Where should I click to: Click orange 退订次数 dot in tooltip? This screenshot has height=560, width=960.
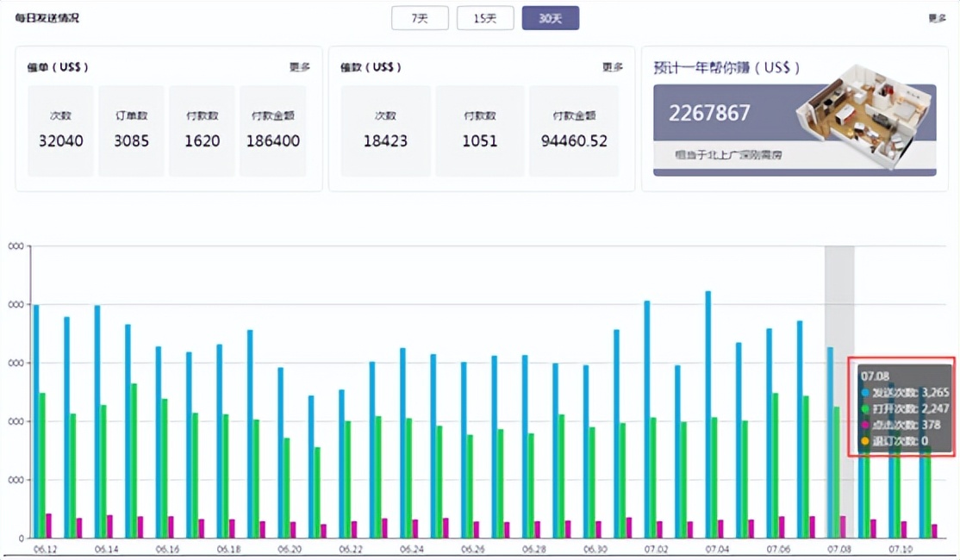click(x=865, y=442)
